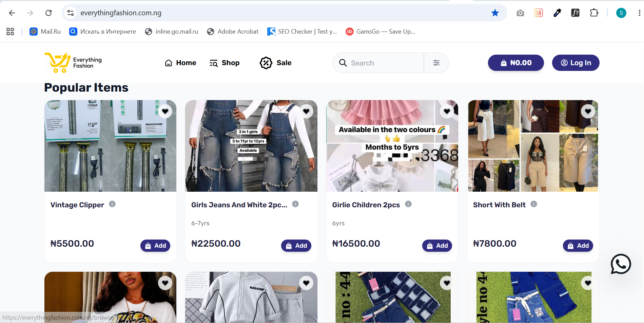The width and height of the screenshot is (644, 323).
Task: Open the browser apps grid in bookmarks bar
Action: 10,32
